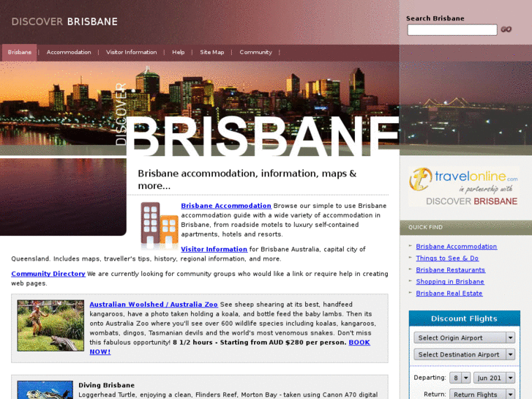Open the departing day dropdown showing 8
This screenshot has height=399, width=532.
click(460, 378)
